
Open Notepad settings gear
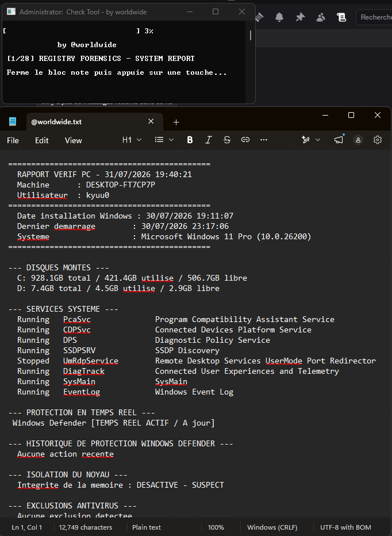click(x=378, y=140)
